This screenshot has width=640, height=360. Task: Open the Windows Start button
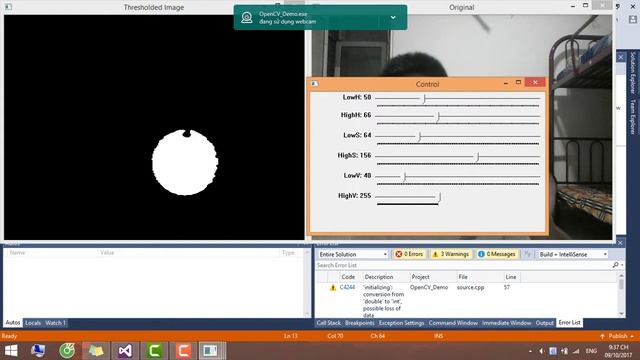11,351
